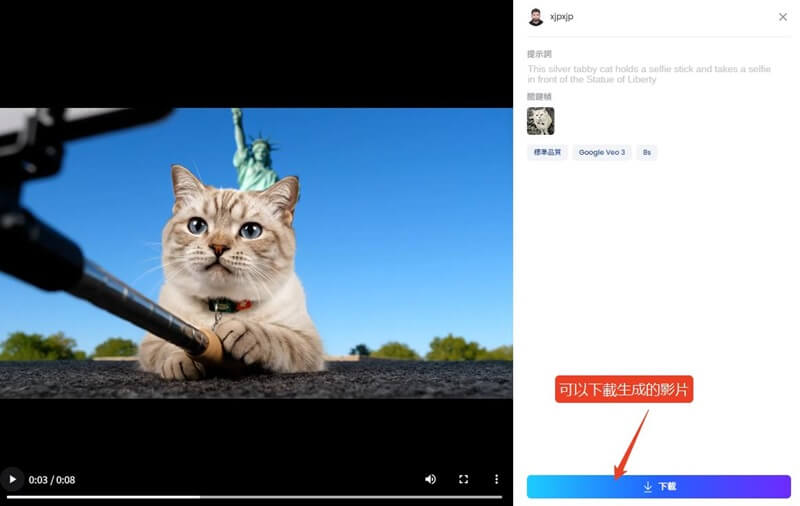
Task: Open the video player three-dot menu
Action: pos(496,479)
